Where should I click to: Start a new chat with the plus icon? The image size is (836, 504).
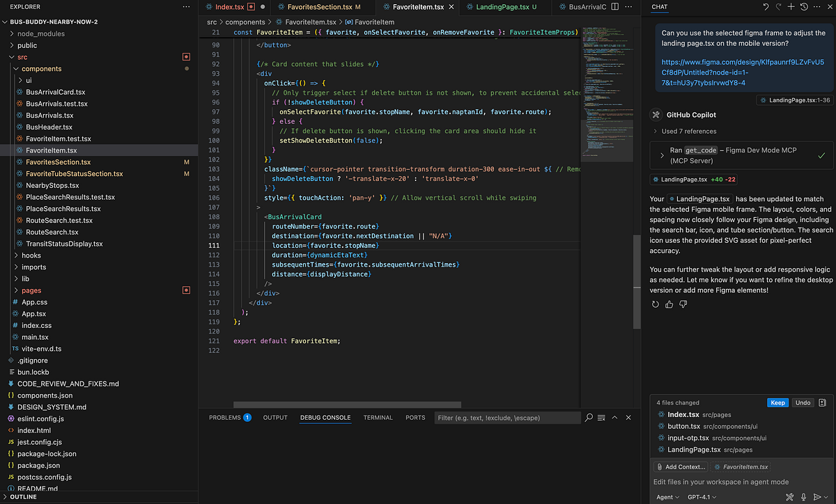[791, 7]
